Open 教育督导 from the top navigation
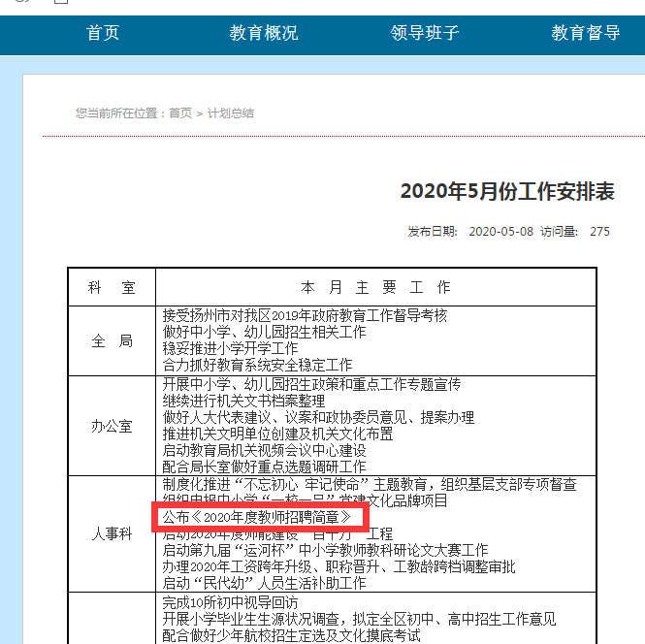 [x=586, y=33]
